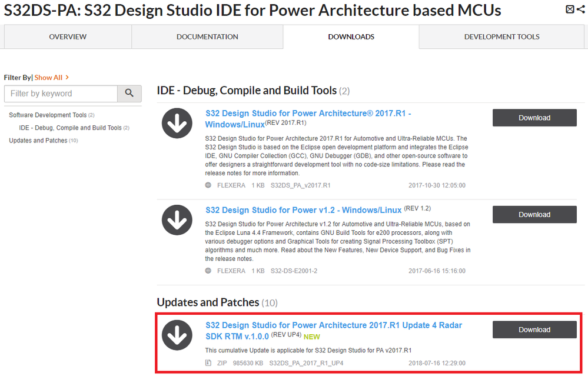Click the round download arrow for Update 4 Radar SDK
588x376 pixels.
click(177, 335)
